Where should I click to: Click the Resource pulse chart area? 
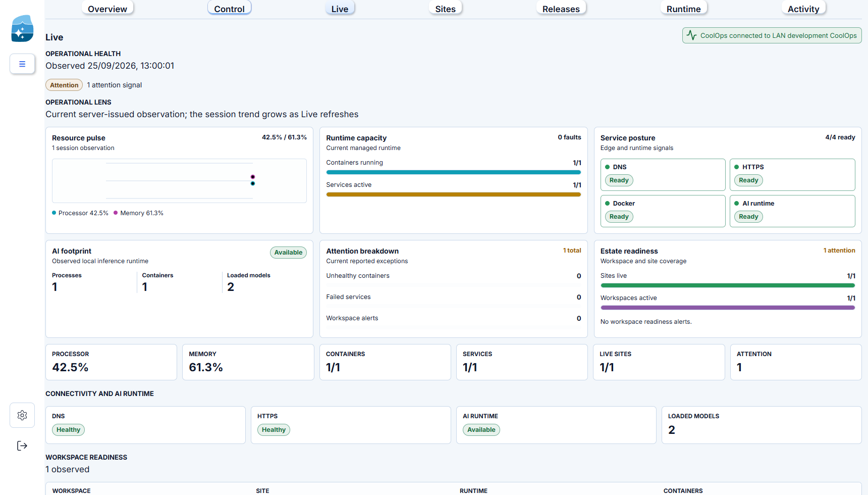[179, 181]
